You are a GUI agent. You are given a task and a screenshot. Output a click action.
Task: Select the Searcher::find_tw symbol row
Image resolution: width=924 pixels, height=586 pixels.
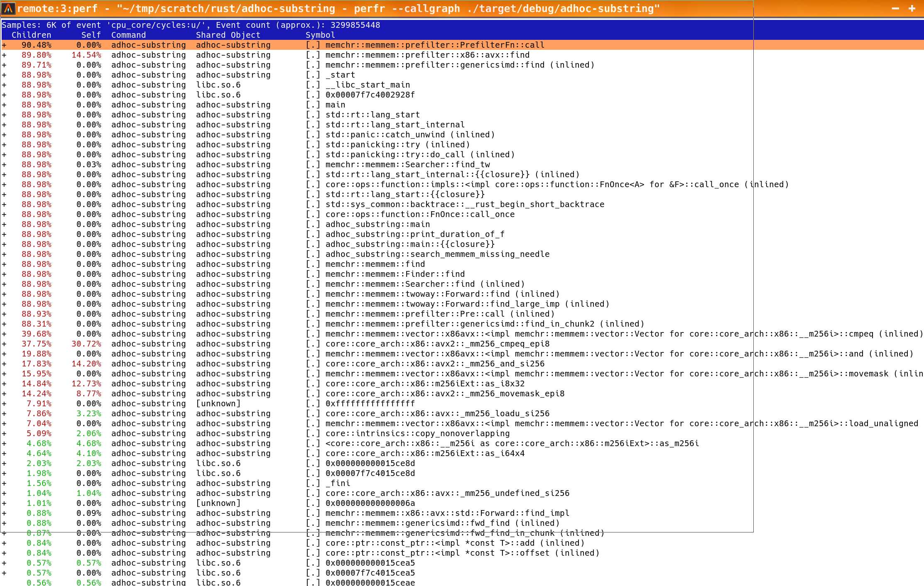407,164
